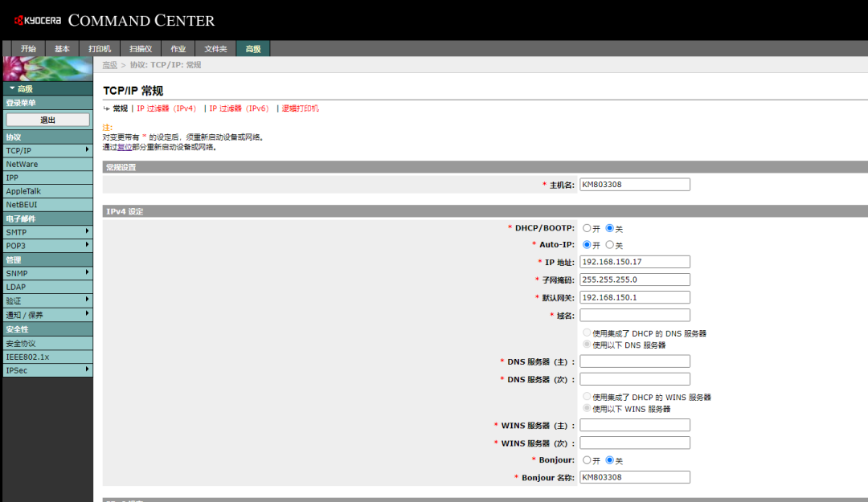868x502 pixels.
Task: Open IPP protocol settings
Action: 47,178
